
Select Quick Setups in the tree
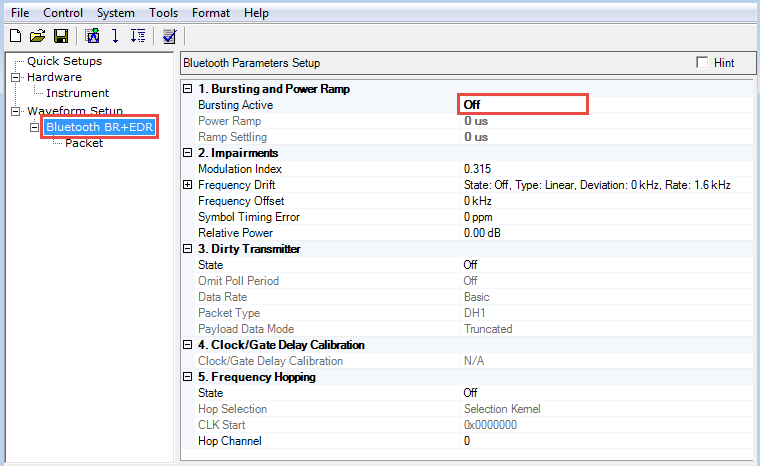(x=64, y=61)
